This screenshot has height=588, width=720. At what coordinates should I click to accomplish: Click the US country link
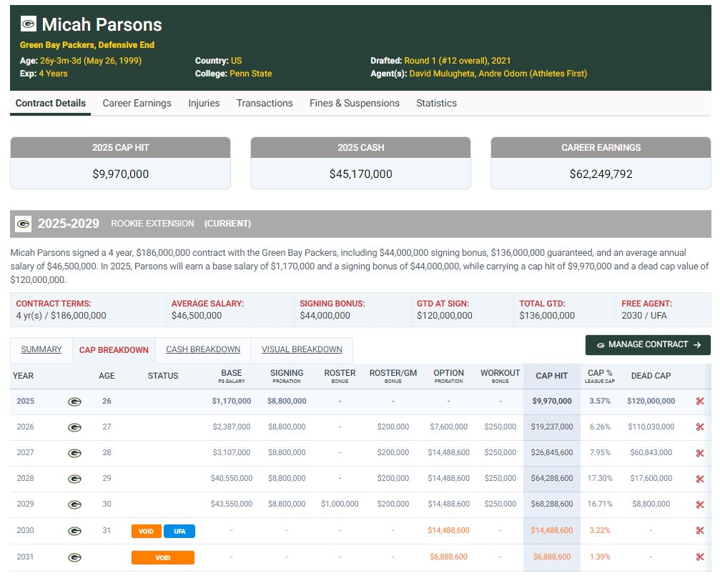point(236,61)
